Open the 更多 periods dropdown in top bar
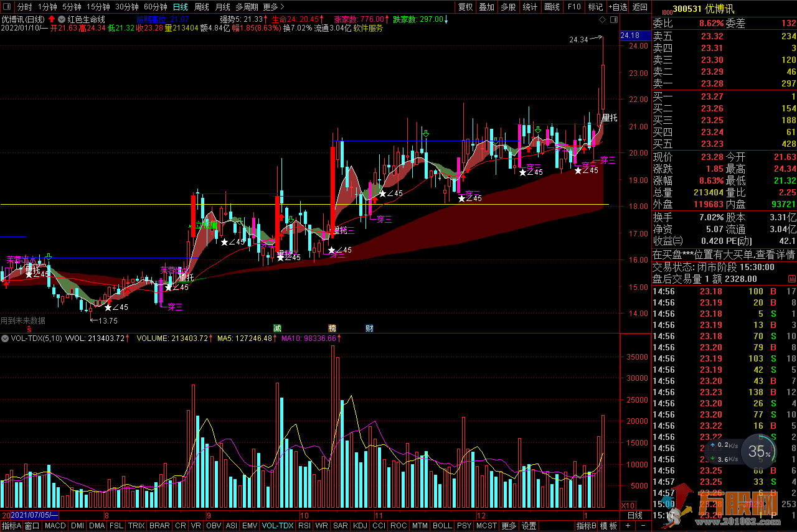 pos(273,7)
